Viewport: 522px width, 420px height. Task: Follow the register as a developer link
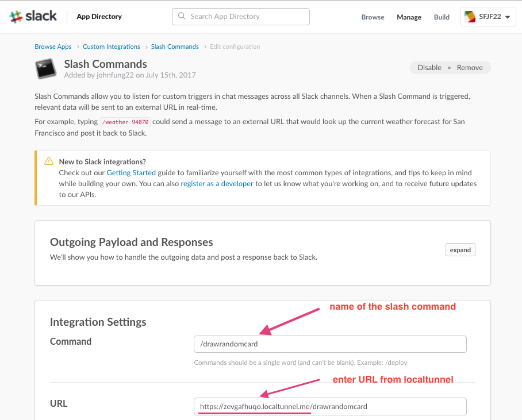217,184
